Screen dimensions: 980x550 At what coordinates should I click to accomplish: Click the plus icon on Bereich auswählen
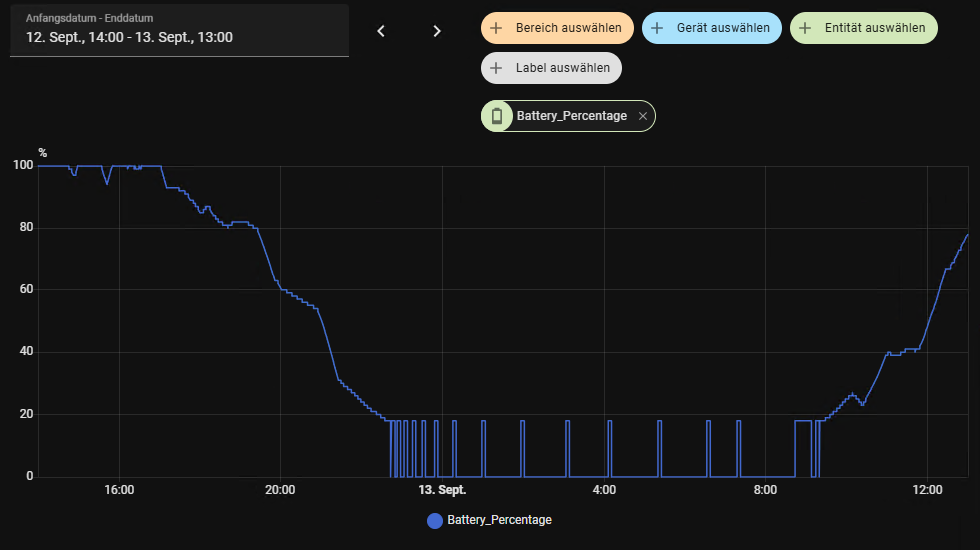(496, 28)
